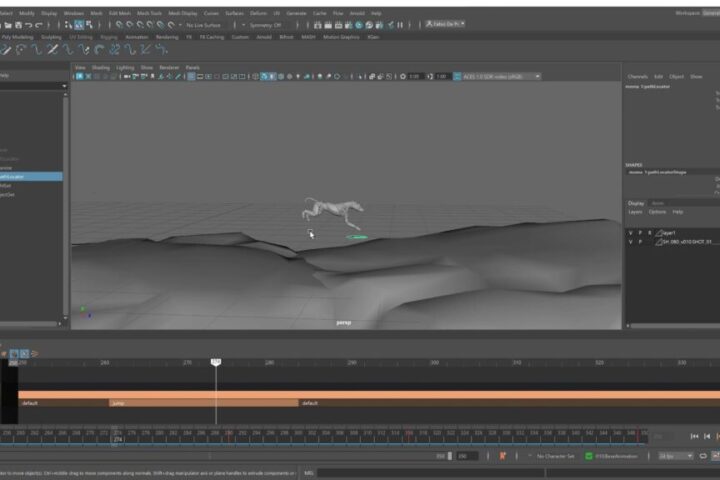Toggle R display type for layer1
The height and width of the screenshot is (480, 720).
point(649,233)
